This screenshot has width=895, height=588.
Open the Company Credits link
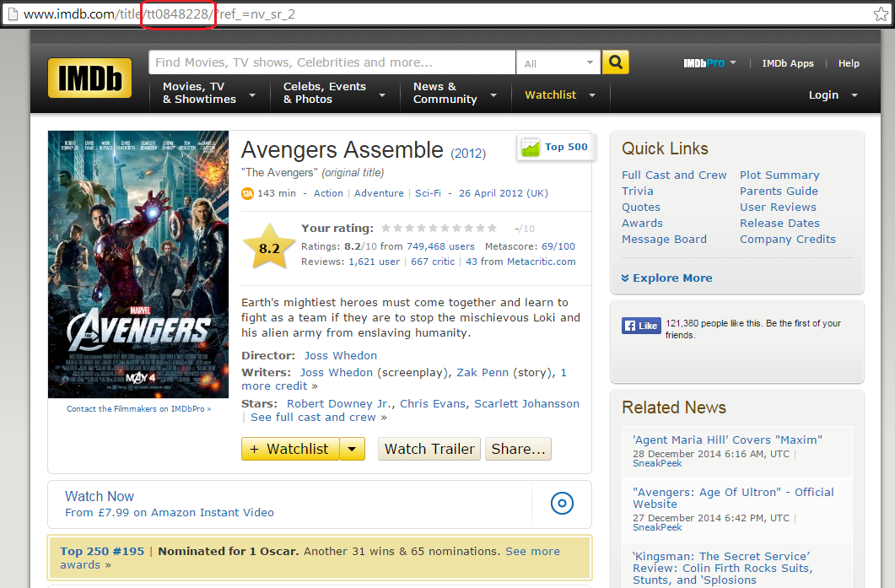pyautogui.click(x=788, y=240)
